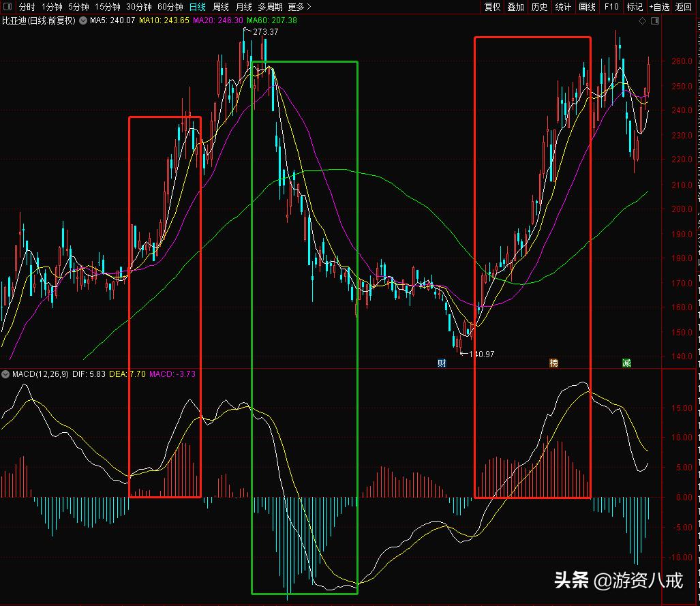Click the MACD: -3.73 value
This screenshot has height=606, width=700.
tap(172, 374)
